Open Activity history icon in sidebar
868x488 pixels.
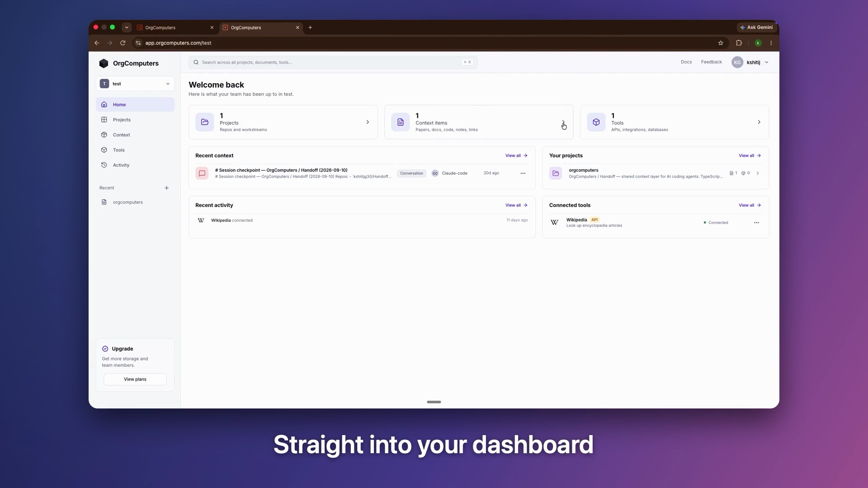(x=104, y=165)
